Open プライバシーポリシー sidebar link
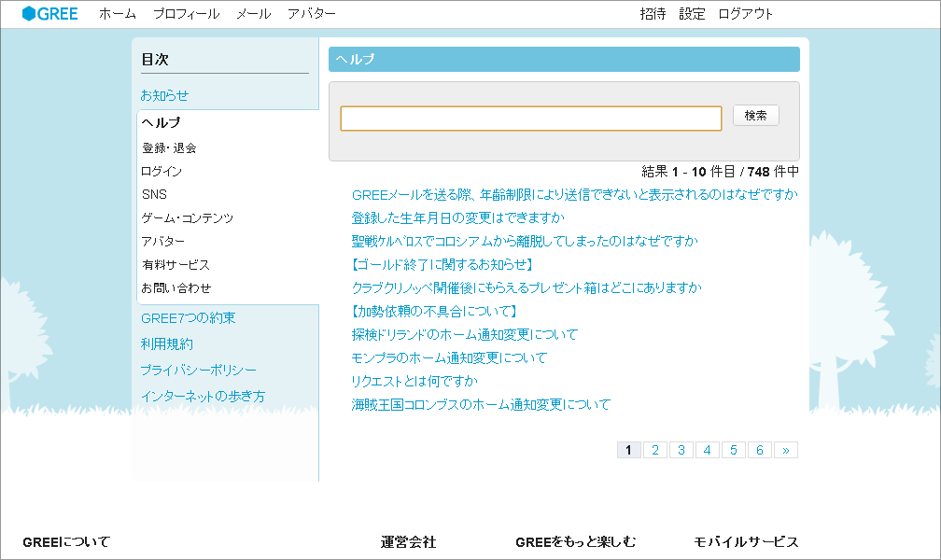The height and width of the screenshot is (560, 941). 199,371
